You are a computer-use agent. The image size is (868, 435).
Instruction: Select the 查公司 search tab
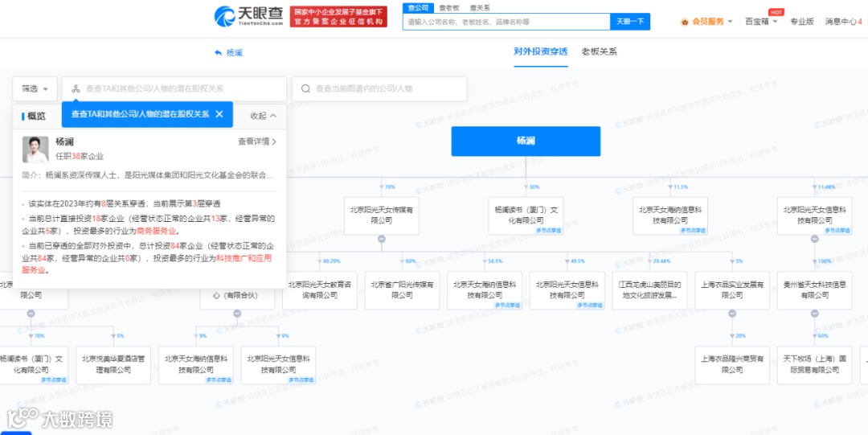tap(419, 8)
